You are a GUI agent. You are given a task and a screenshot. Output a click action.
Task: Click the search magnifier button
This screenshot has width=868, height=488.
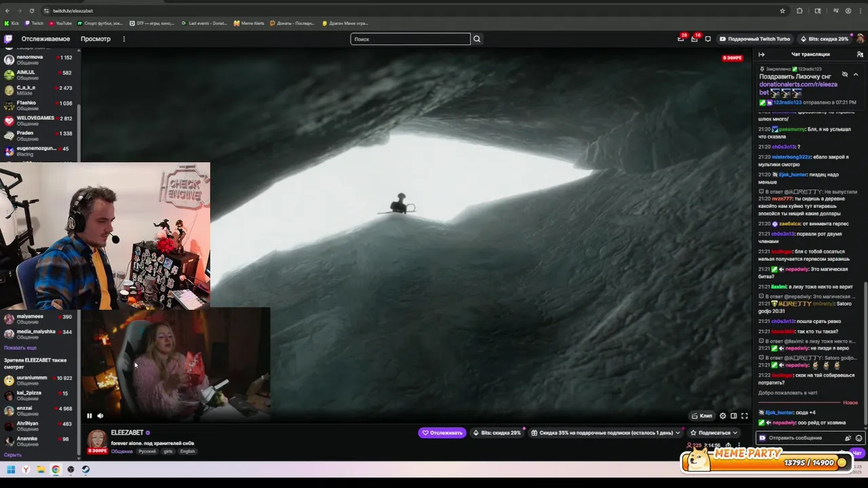click(477, 39)
